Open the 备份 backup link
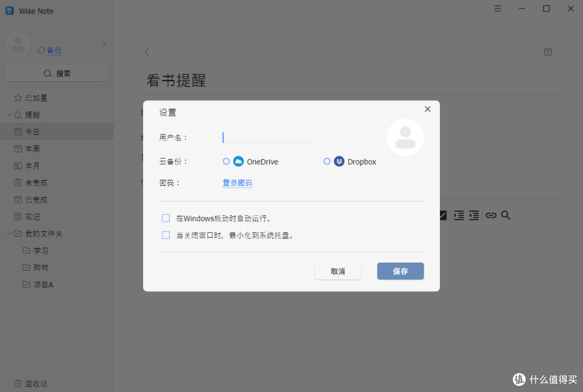Image resolution: width=583 pixels, height=392 pixels. [x=55, y=50]
